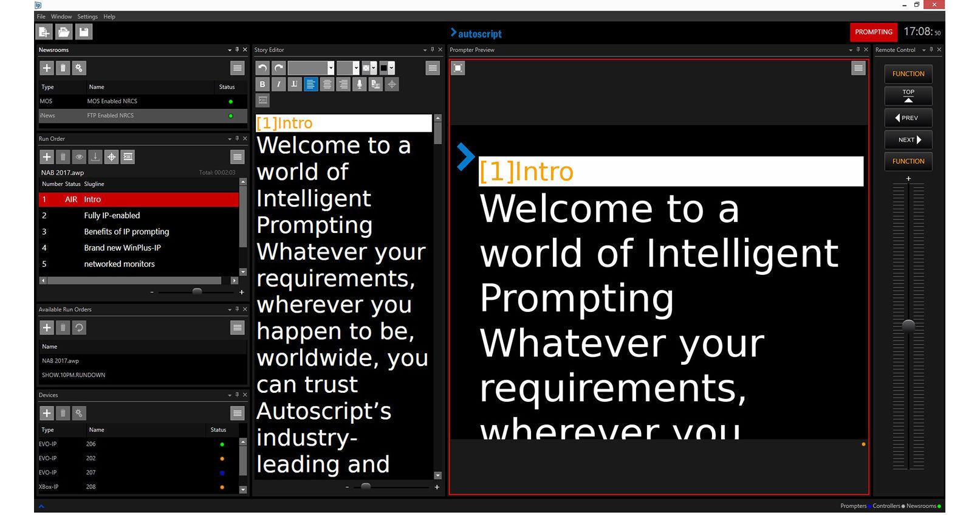
Task: Click the lower FUNCTION button
Action: pyautogui.click(x=908, y=162)
